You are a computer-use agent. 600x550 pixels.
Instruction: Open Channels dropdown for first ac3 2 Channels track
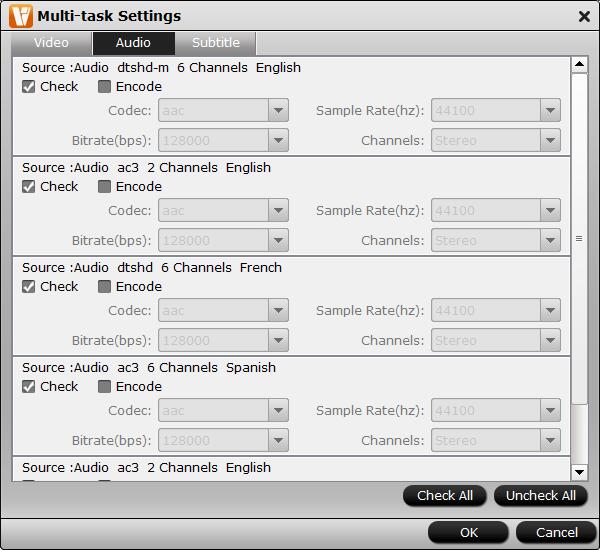click(x=496, y=240)
